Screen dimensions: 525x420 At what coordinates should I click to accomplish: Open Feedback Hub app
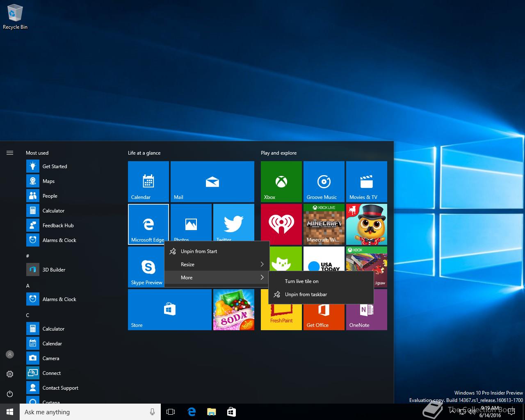pos(74,225)
